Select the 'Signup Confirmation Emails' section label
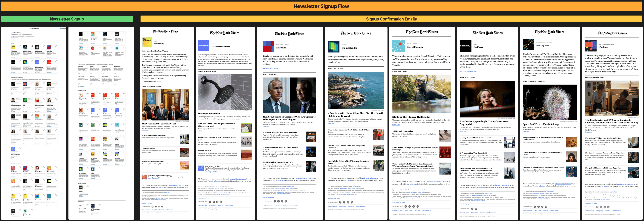This screenshot has height=221, width=644. (391, 19)
